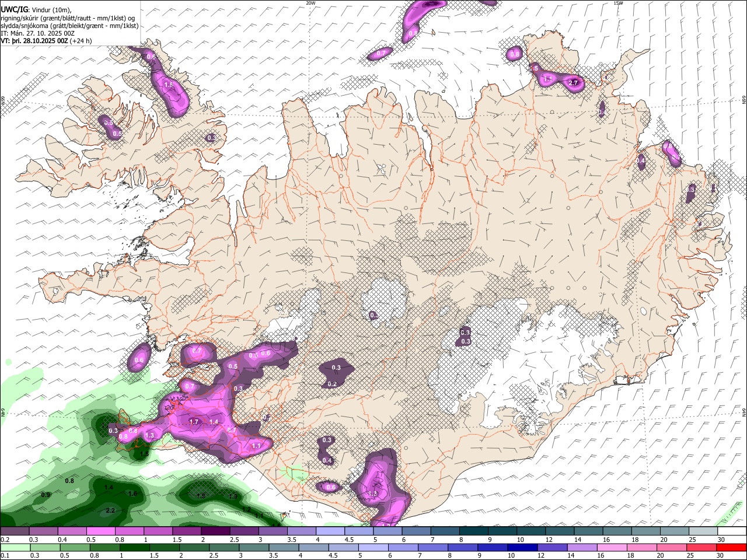This screenshot has width=747, height=560.
Task: Click the "2.2" rain value in the southwest sea
Action: [x=110, y=510]
